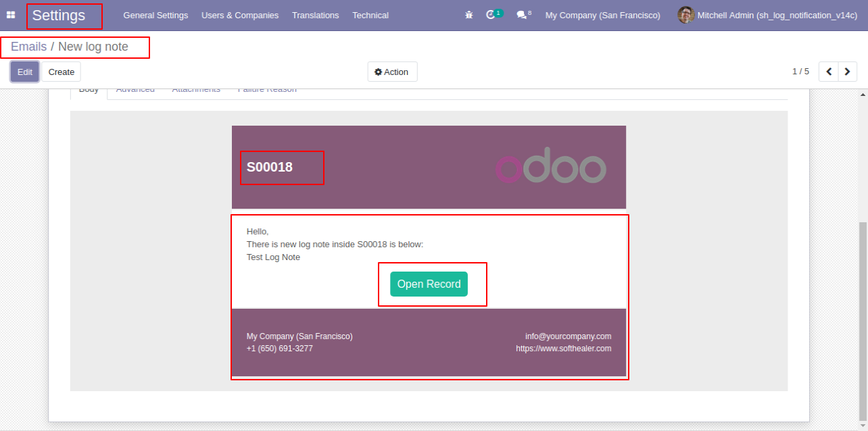Open the apps grid menu icon
868x431 pixels.
[11, 15]
